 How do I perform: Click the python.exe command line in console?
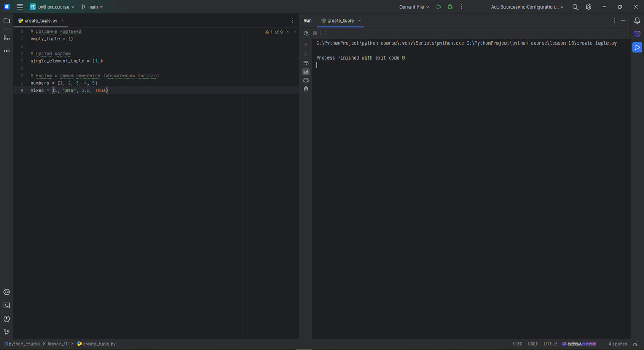point(466,43)
